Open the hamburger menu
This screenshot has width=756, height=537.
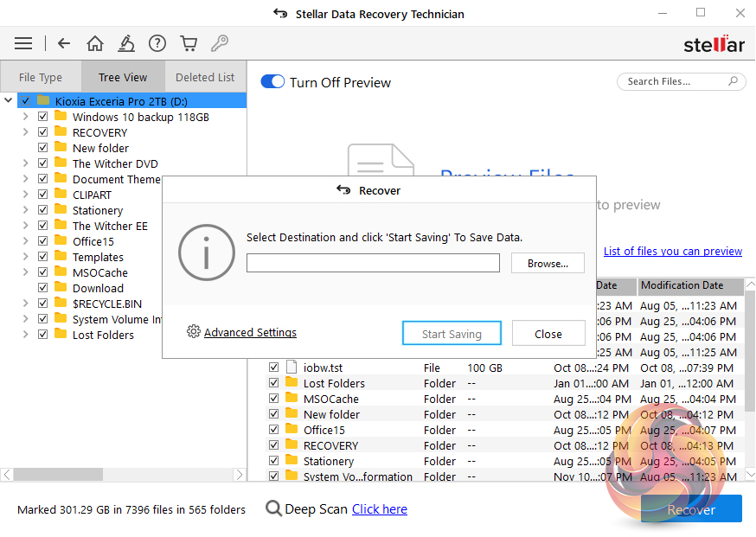23,43
